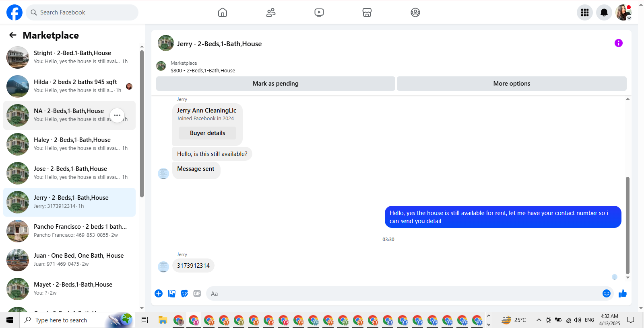Open weather widget showing 25°C
644x328 pixels.
click(x=514, y=320)
